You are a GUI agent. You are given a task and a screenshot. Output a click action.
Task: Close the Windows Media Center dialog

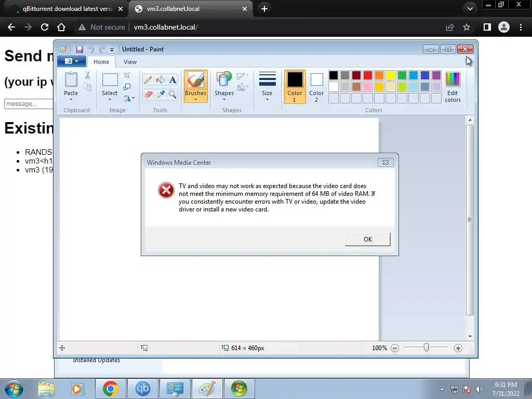coord(386,163)
